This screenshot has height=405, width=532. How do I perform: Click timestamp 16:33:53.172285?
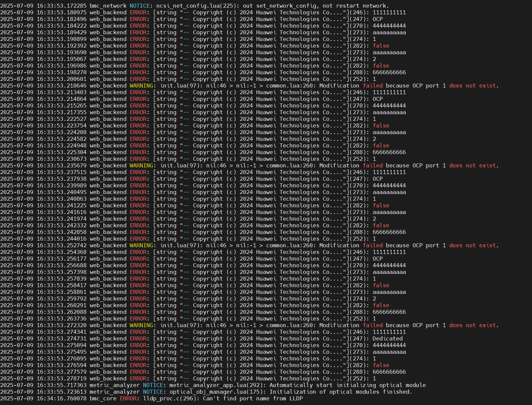tap(62, 6)
